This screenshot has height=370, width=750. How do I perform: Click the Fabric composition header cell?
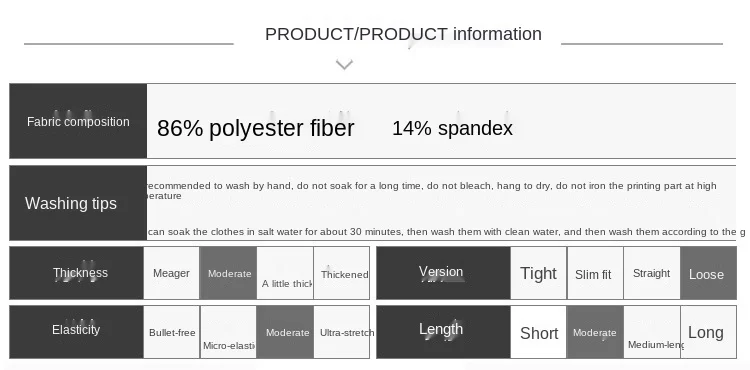(x=78, y=121)
